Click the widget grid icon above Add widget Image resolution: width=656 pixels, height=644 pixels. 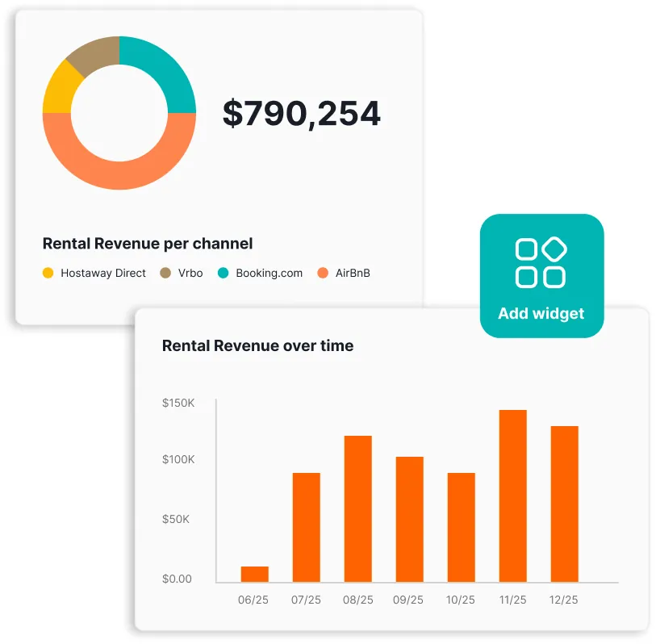pos(541,262)
